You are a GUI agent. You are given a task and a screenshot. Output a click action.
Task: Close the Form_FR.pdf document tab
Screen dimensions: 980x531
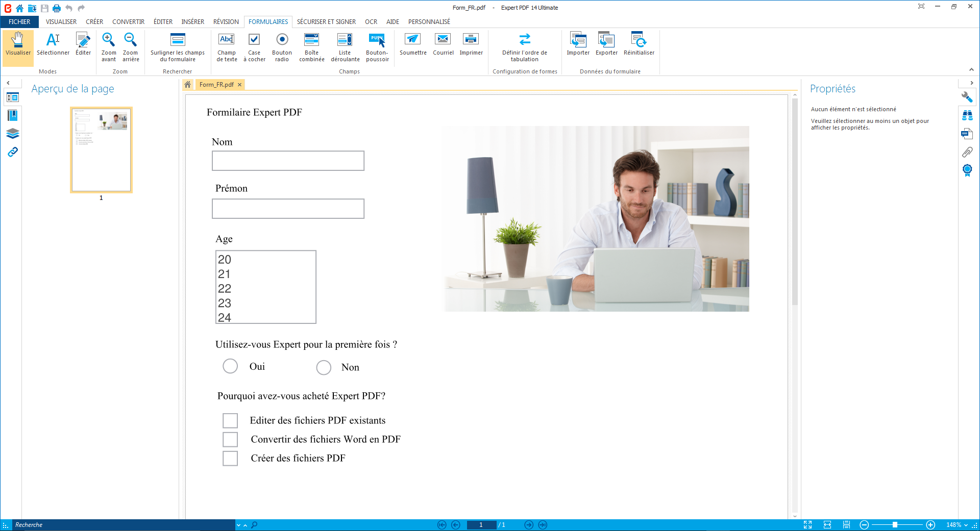[x=239, y=85]
